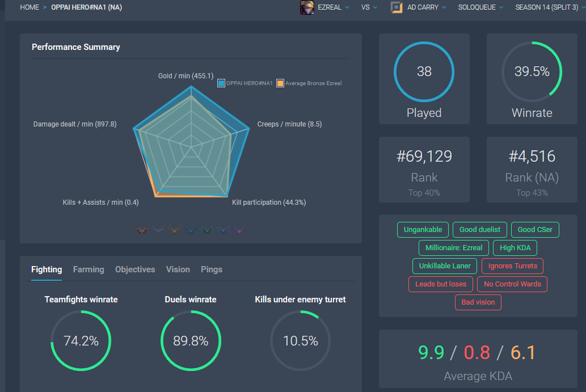Click the Duels winrate circular gauge
586x392 pixels.
click(x=191, y=340)
